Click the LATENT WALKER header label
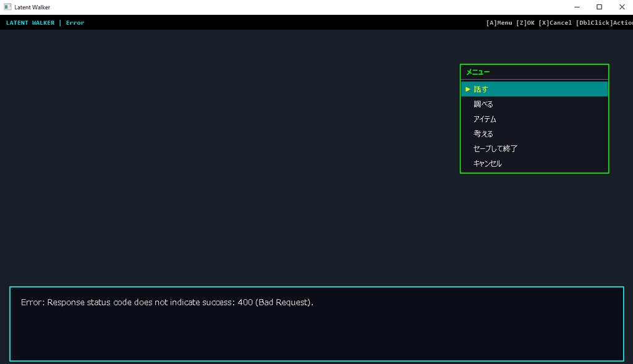The width and height of the screenshot is (633, 364). click(x=30, y=23)
